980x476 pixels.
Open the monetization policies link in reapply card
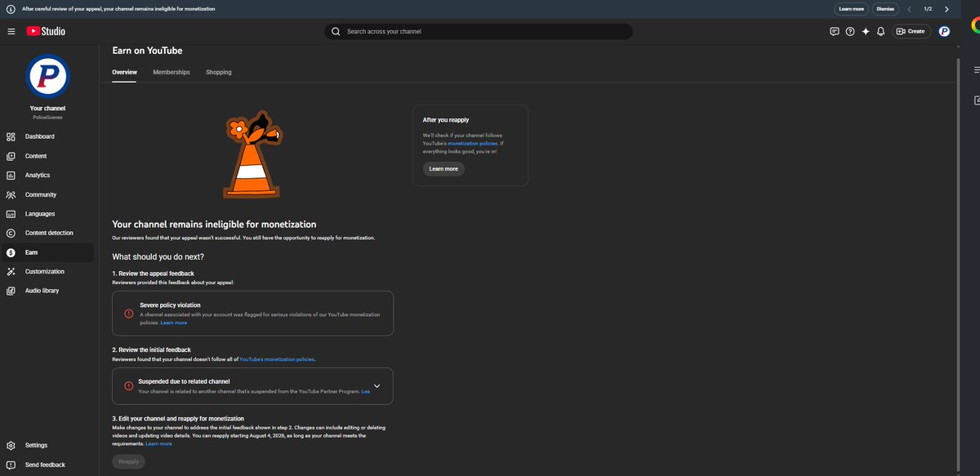tap(473, 143)
